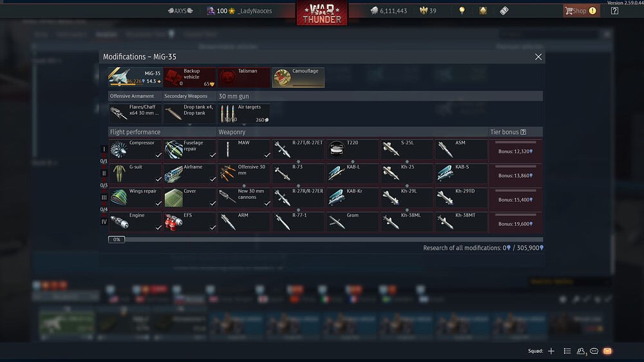Screen dimensions: 644x362
Task: Toggle the Engine checkbox
Action: (x=158, y=227)
